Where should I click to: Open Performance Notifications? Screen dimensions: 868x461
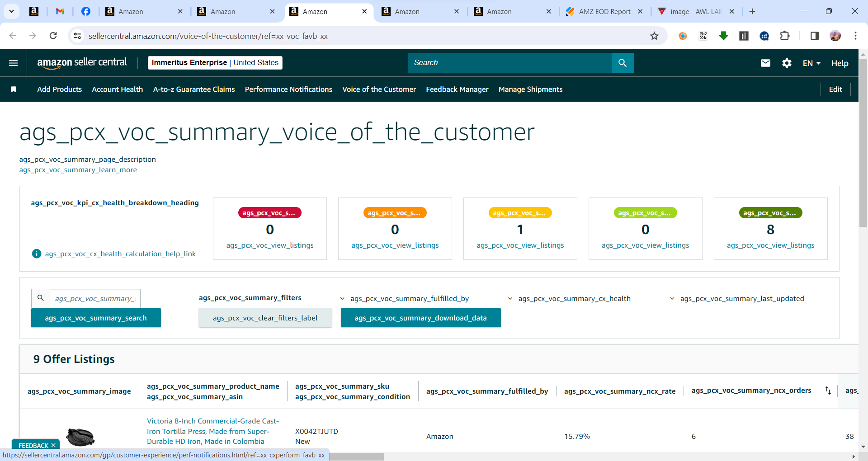pyautogui.click(x=288, y=89)
